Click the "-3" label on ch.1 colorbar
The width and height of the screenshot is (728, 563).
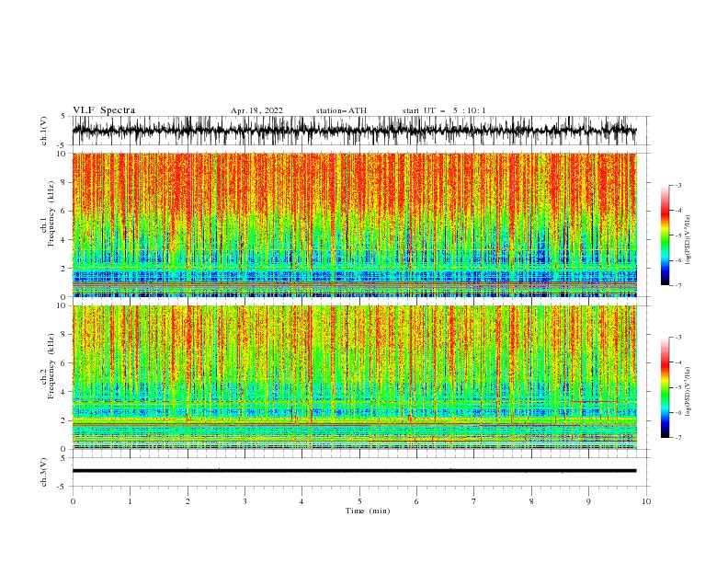678,185
